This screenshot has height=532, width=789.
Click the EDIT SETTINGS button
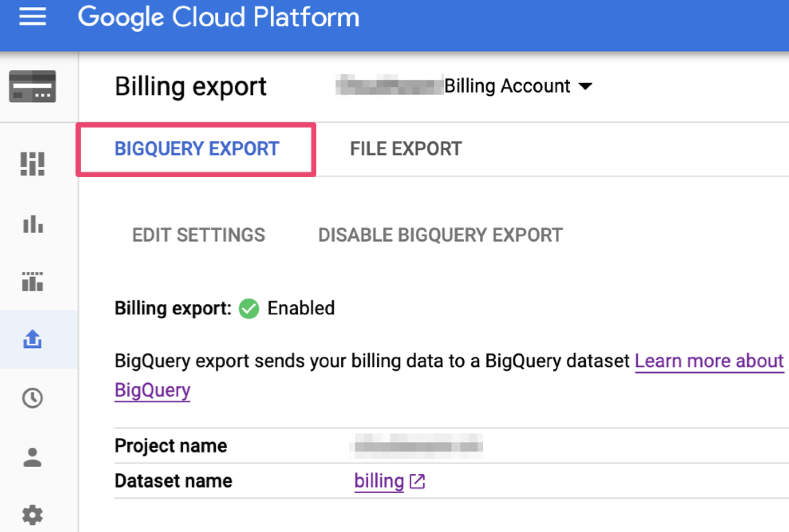[x=199, y=235]
